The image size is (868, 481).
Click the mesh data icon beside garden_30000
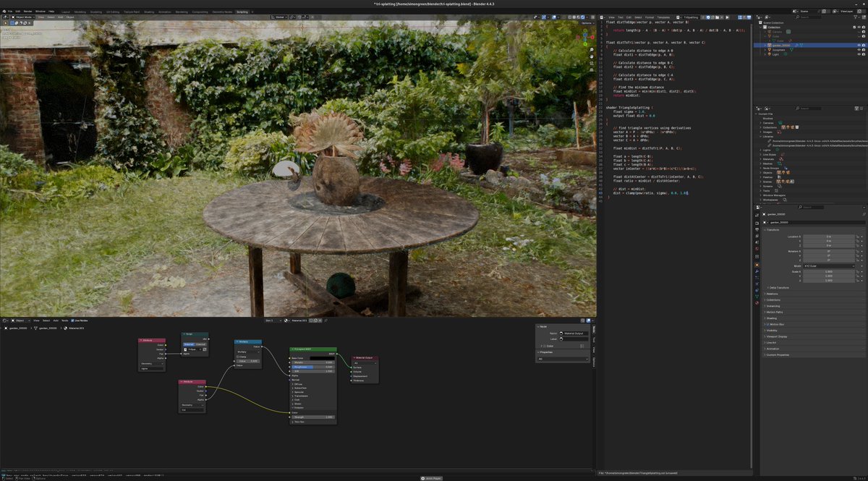(x=797, y=45)
